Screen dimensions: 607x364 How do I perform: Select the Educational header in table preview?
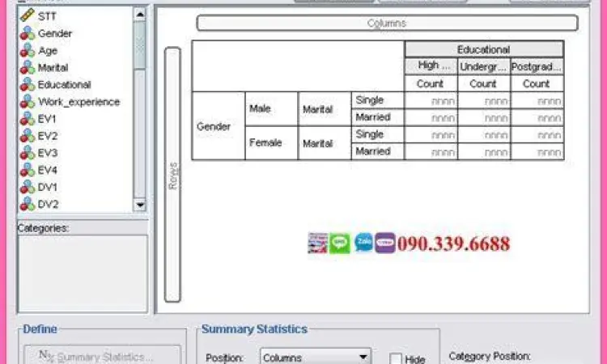484,49
